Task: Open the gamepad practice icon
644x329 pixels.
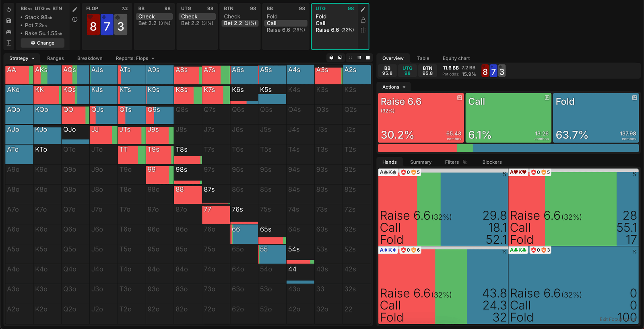Action: (9, 32)
